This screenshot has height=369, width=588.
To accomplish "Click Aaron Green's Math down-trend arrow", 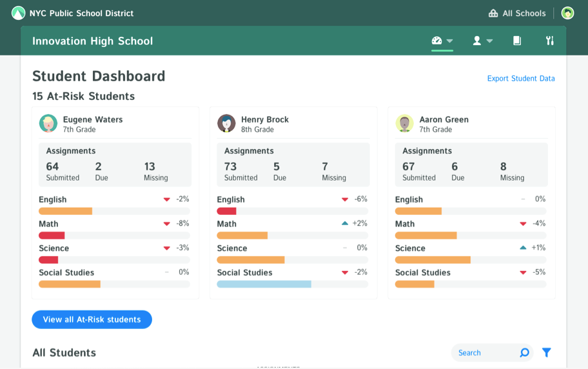I will coord(523,224).
